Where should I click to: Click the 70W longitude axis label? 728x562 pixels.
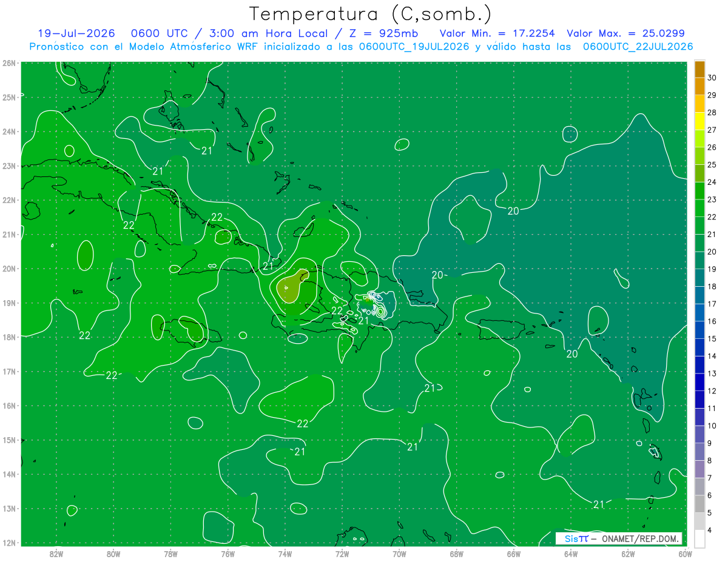pyautogui.click(x=399, y=554)
